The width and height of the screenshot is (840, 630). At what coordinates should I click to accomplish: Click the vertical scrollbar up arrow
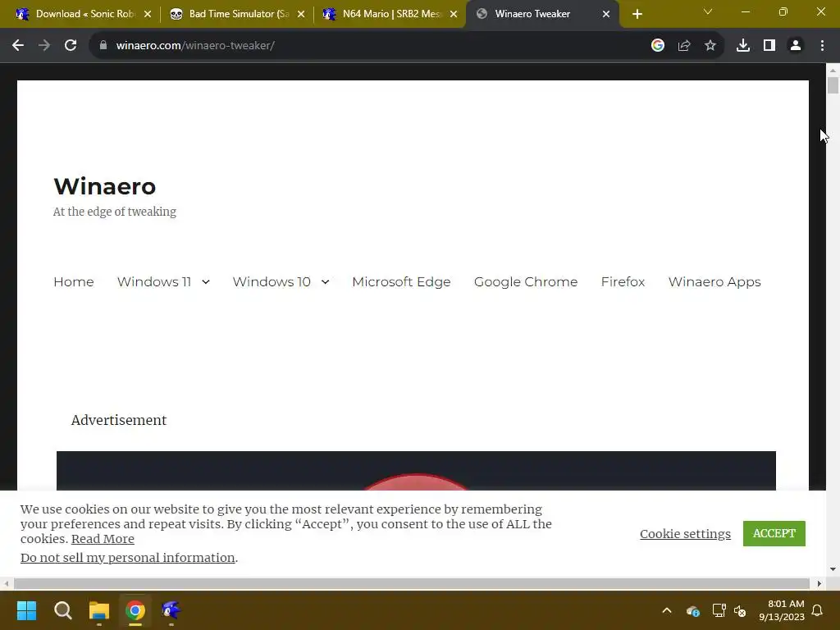coord(833,71)
